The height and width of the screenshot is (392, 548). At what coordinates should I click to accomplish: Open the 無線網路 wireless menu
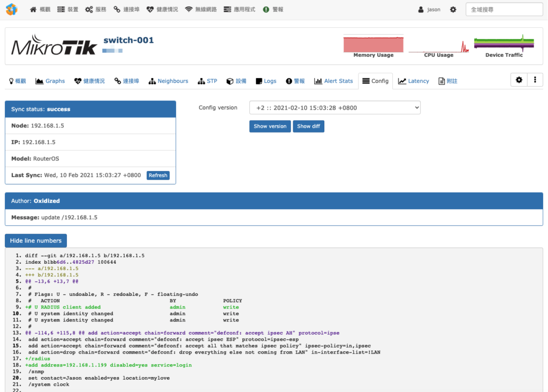click(x=201, y=10)
